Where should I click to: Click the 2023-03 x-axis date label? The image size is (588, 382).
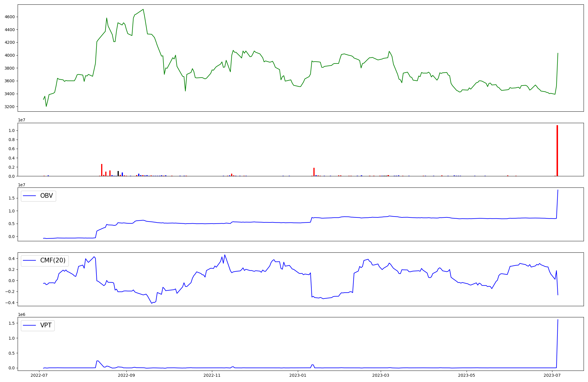(x=381, y=375)
